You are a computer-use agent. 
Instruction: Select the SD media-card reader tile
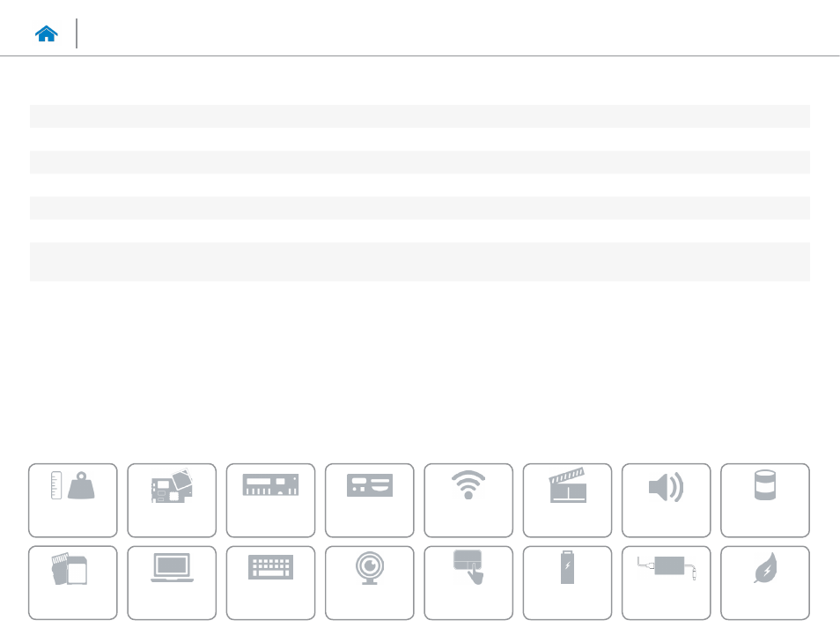click(x=73, y=582)
